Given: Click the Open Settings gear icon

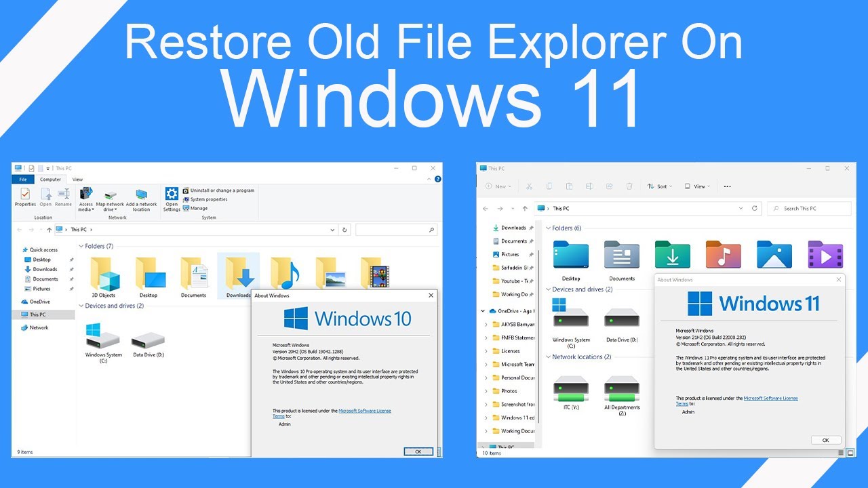Looking at the screenshot, I should 172,193.
